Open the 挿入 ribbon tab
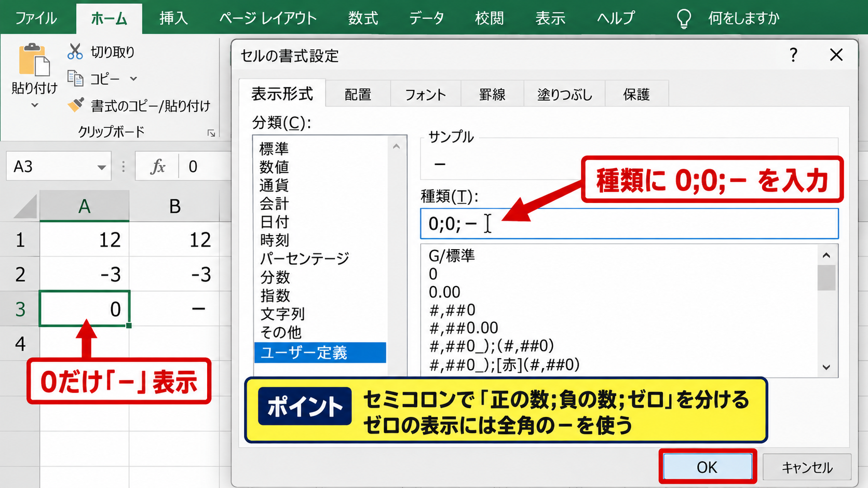 pyautogui.click(x=173, y=18)
